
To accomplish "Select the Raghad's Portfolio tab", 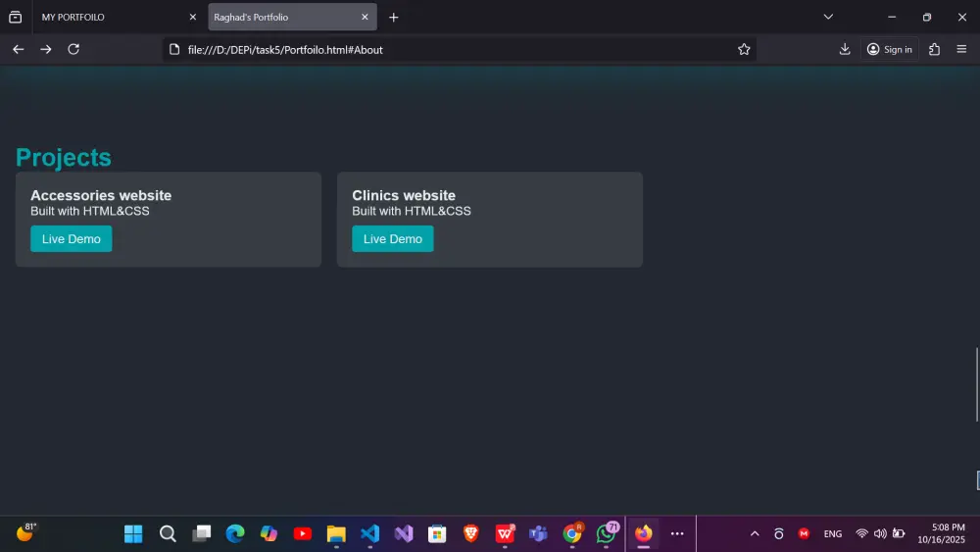I will 285,17.
